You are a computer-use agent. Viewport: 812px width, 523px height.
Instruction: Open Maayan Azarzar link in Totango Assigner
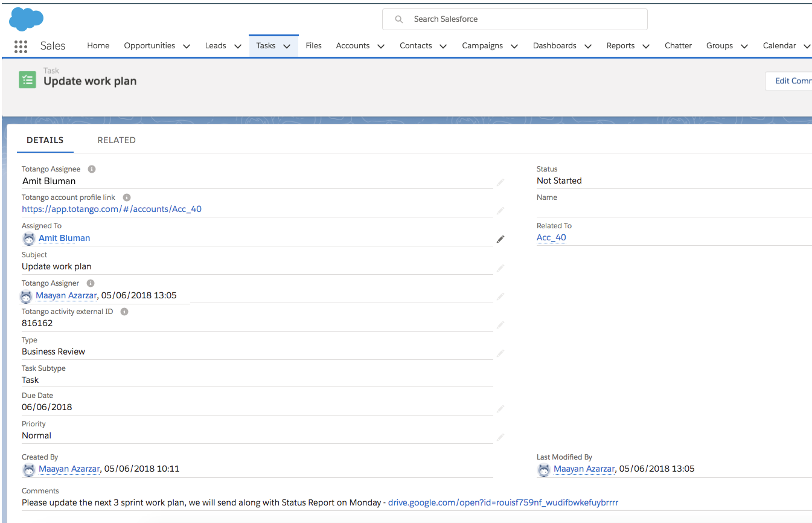pos(66,296)
